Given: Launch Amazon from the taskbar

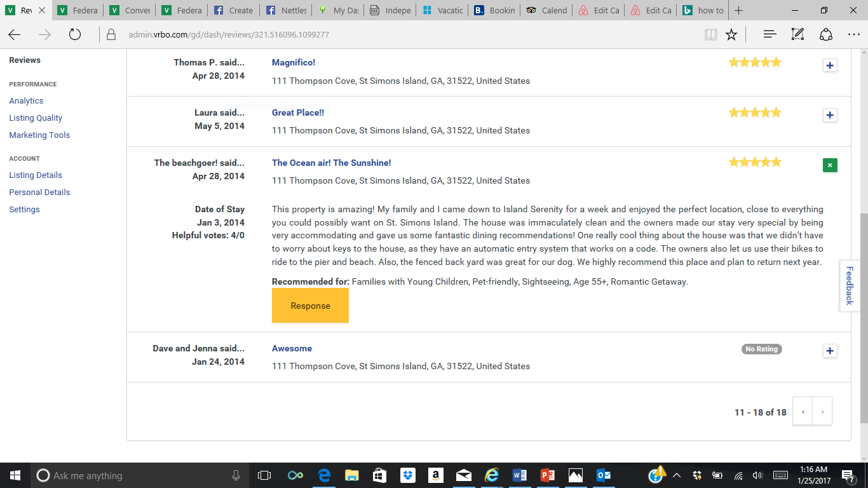Looking at the screenshot, I should click(x=435, y=475).
